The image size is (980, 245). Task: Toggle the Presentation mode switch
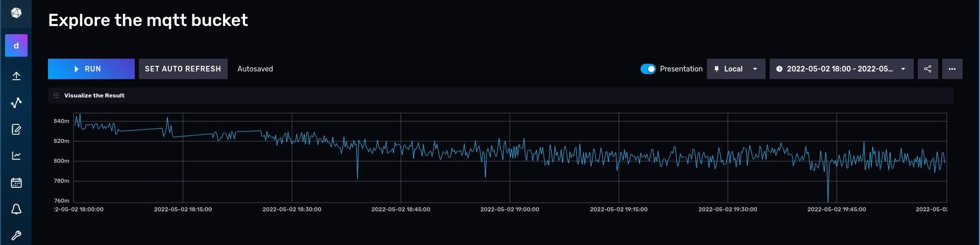pyautogui.click(x=648, y=69)
